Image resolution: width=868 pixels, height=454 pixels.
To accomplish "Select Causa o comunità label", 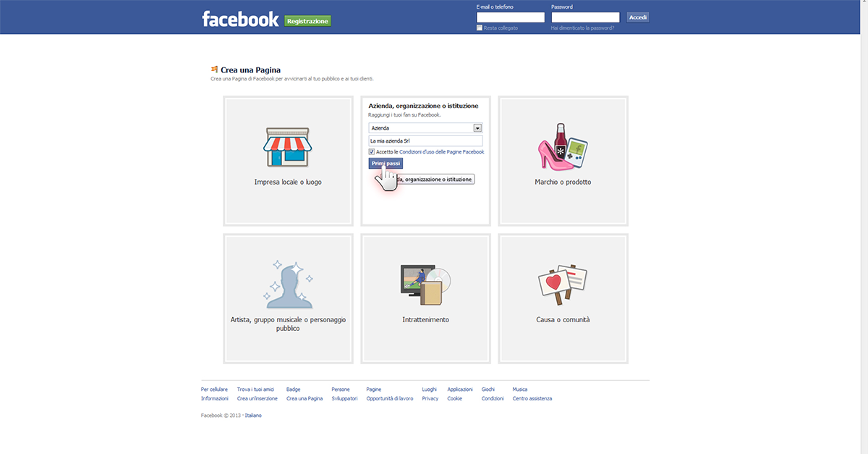I will 563,319.
